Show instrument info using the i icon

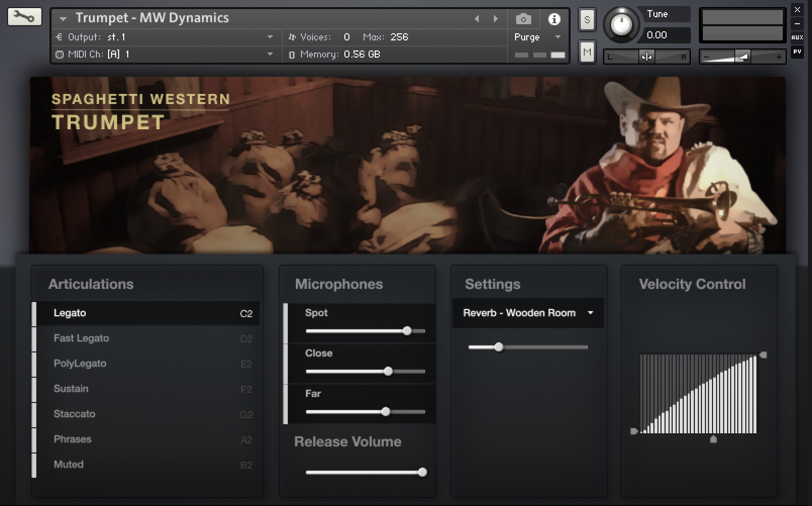554,18
